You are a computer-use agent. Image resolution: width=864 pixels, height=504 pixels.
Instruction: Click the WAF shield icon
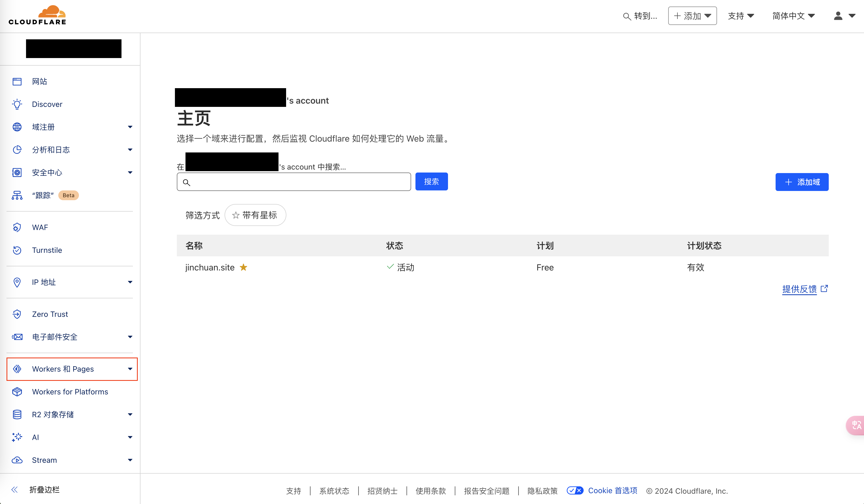pos(17,227)
